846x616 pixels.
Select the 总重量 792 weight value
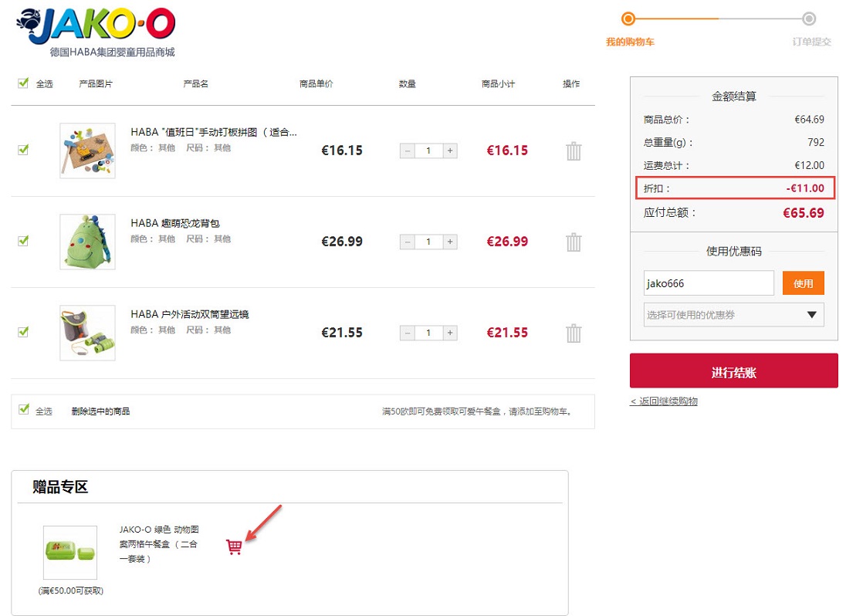(816, 142)
